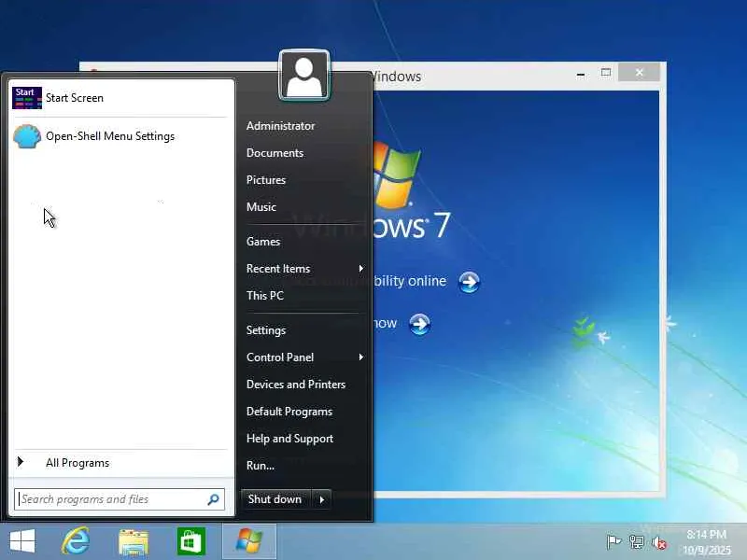Open This PC from the Start menu
The height and width of the screenshot is (560, 747).
(265, 296)
